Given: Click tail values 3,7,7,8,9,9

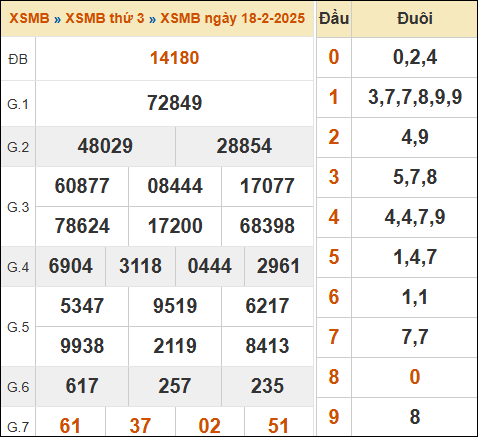Looking at the screenshot, I should tap(415, 97).
